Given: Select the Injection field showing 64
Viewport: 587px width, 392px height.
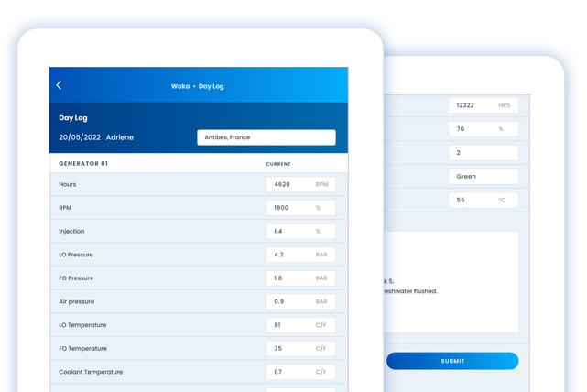Looking at the screenshot, I should [300, 232].
